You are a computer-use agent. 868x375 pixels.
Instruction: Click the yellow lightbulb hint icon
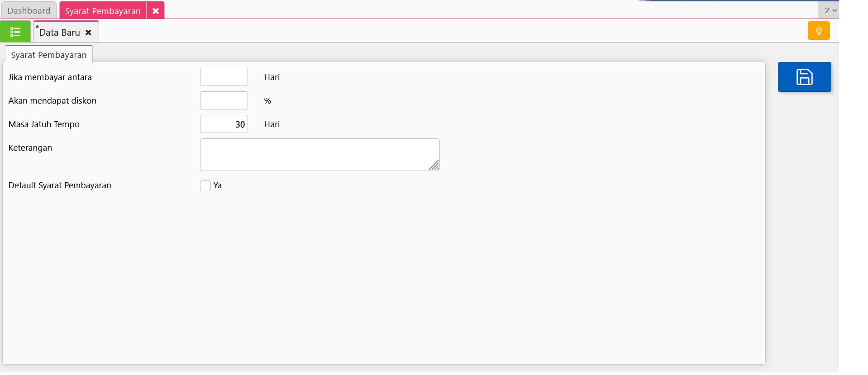tap(818, 31)
